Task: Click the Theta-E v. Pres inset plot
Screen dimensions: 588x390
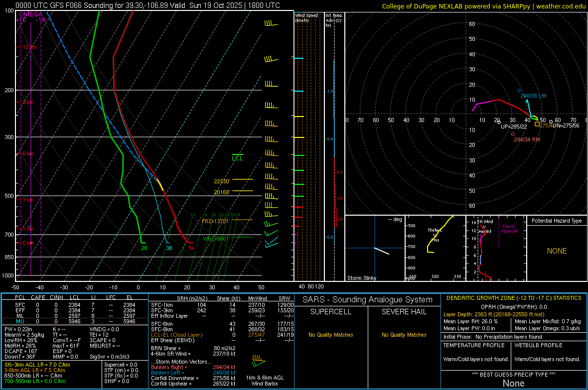Action: [436, 248]
